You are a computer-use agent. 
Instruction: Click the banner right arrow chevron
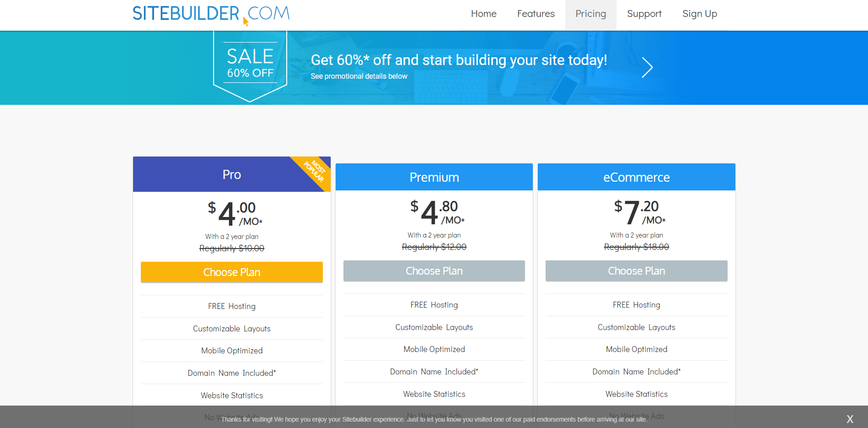(647, 68)
